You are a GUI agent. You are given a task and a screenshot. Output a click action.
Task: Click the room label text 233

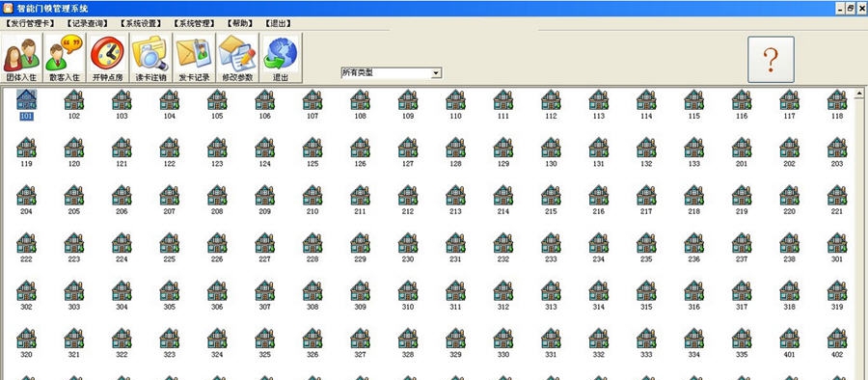click(551, 259)
